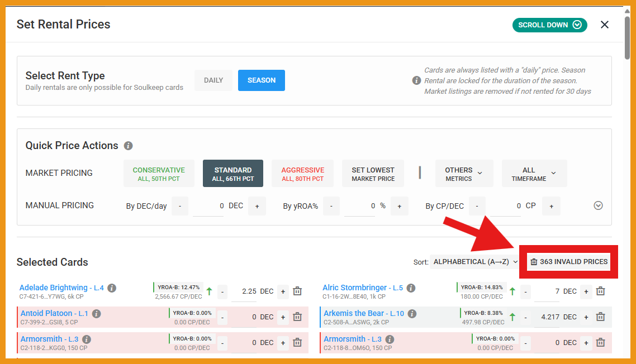Open the Sort ALPHABETICAL dropdown
636x364 pixels.
click(x=475, y=262)
